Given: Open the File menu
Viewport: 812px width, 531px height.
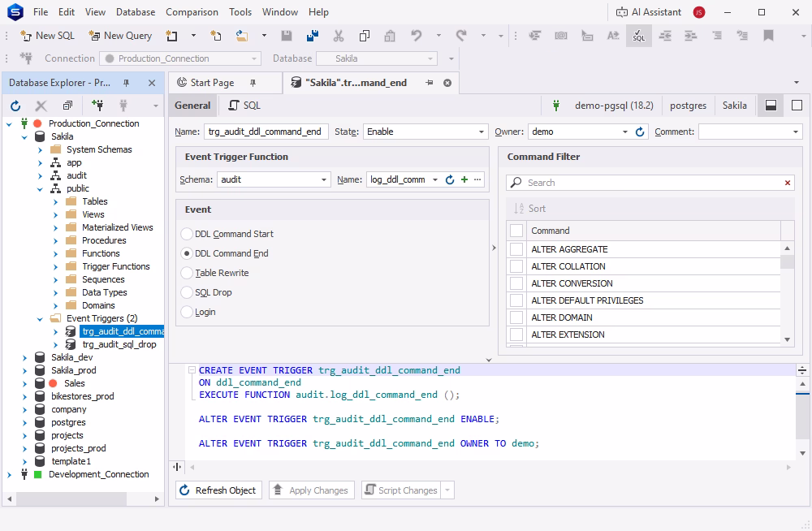Looking at the screenshot, I should [41, 12].
